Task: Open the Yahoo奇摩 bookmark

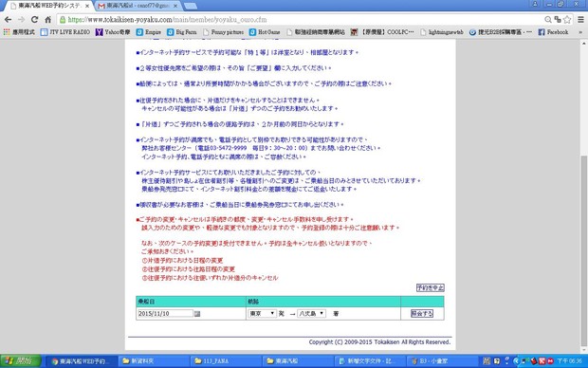Action: click(113, 32)
